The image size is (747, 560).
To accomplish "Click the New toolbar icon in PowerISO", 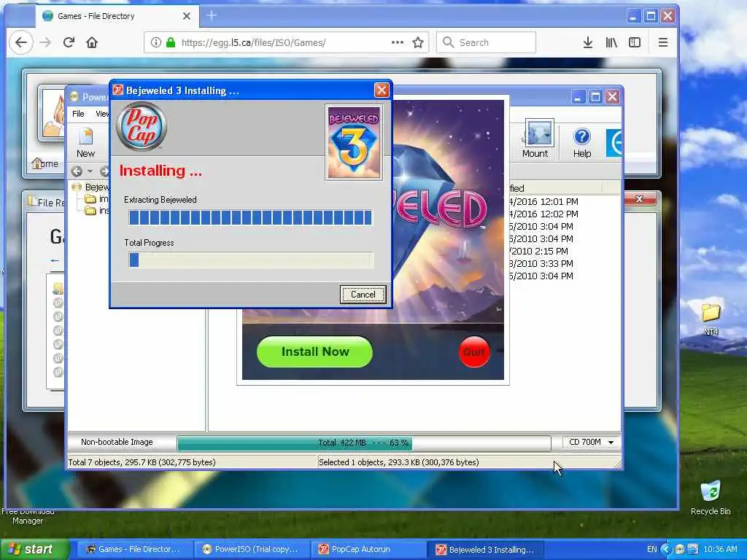I will (x=86, y=143).
